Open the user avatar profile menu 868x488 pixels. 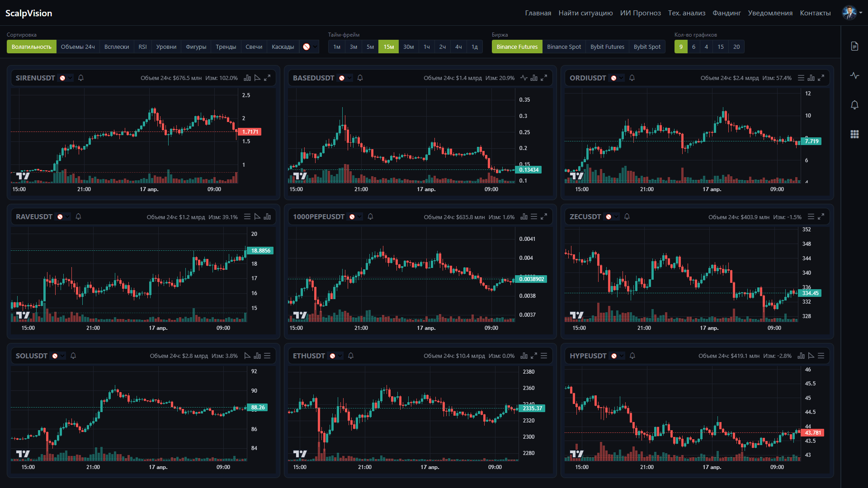pyautogui.click(x=852, y=13)
